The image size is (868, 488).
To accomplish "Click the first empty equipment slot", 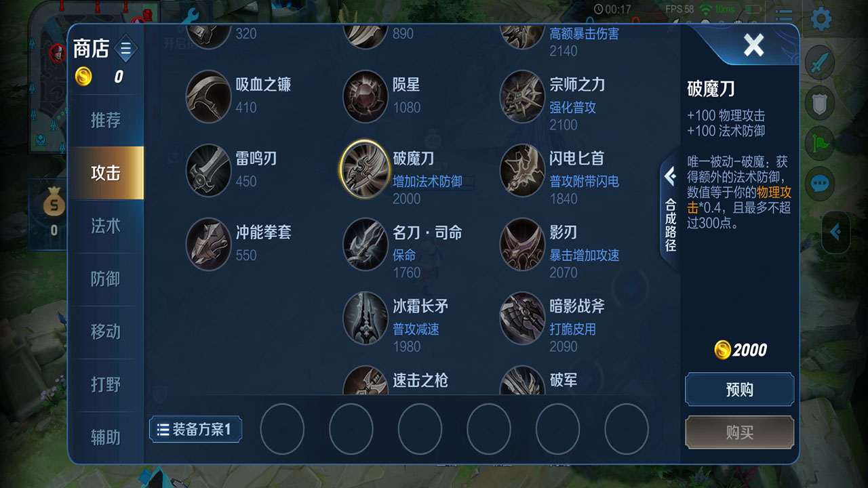I will pos(282,429).
